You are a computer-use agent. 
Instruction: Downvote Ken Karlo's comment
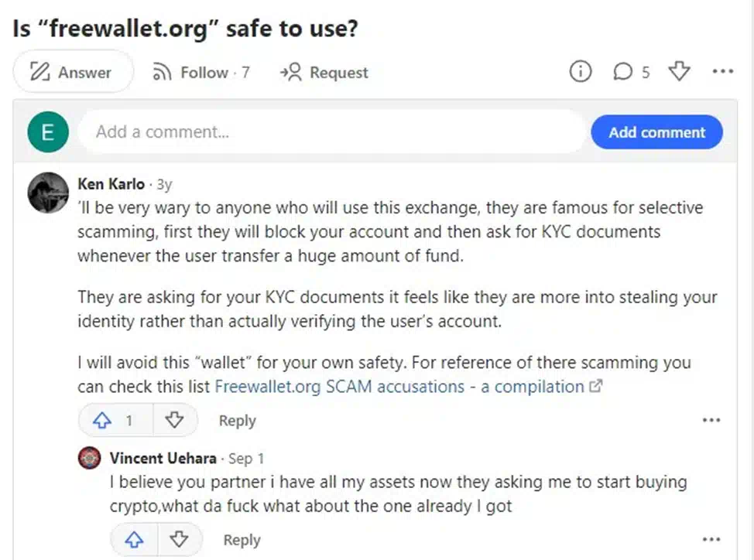[x=174, y=420]
